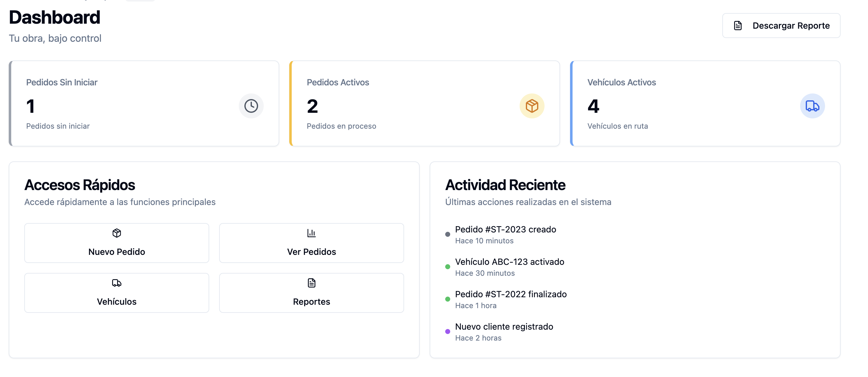Viewport: 868px width, 377px height.
Task: Click the Descargar Reporte button
Action: click(781, 25)
